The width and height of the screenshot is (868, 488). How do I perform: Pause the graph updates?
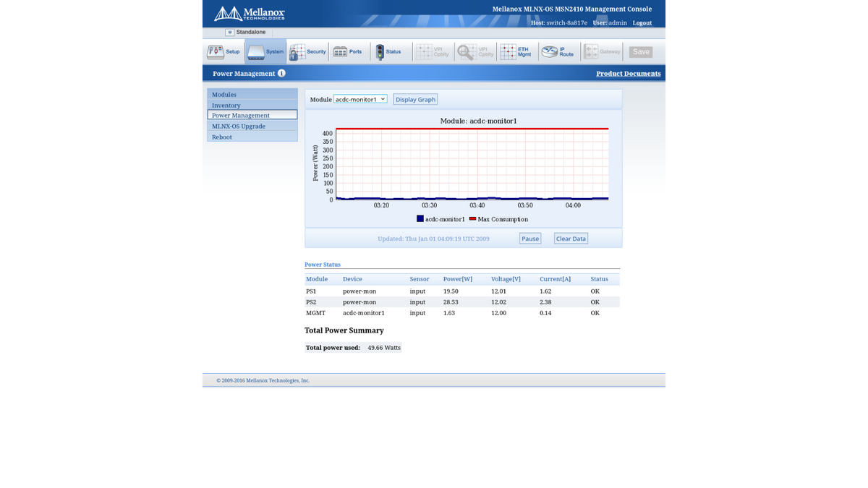point(530,239)
